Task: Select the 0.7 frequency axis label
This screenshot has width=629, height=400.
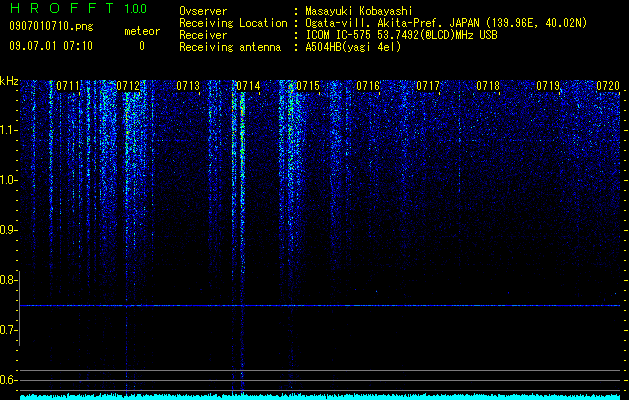Action: (8, 330)
